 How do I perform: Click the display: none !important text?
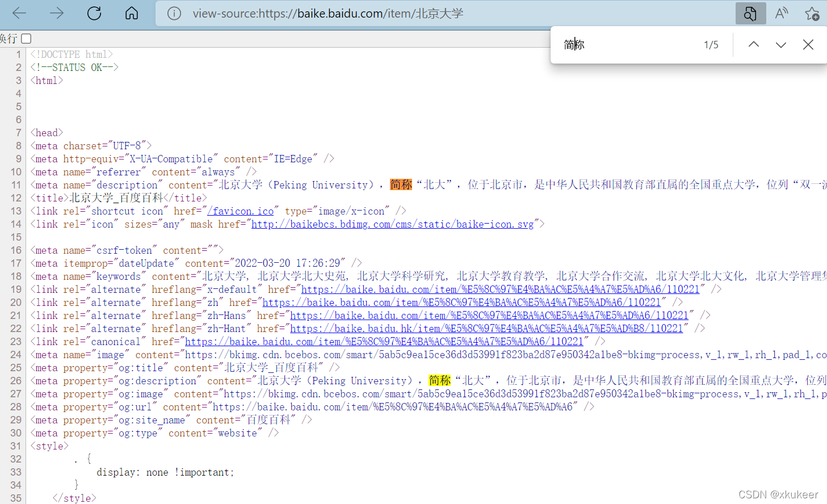point(165,472)
